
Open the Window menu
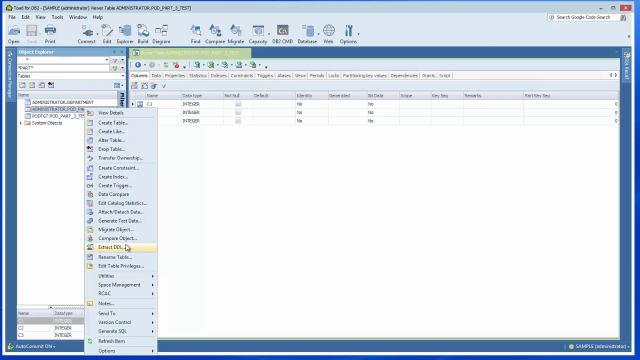pos(78,17)
